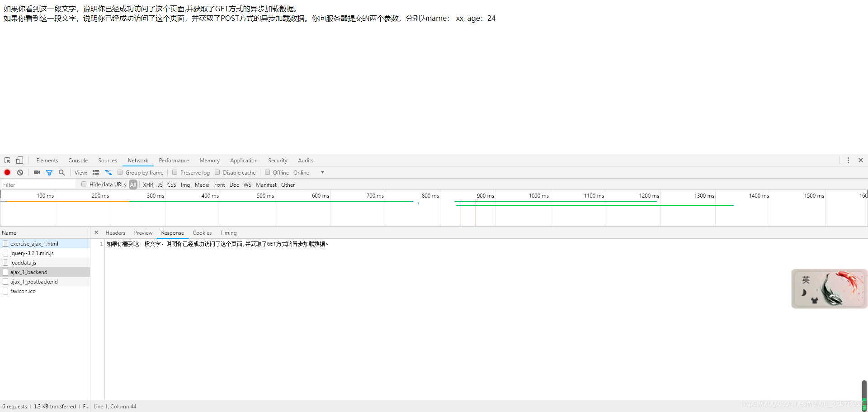Click the Name column header
This screenshot has height=412, width=868.
(45, 232)
